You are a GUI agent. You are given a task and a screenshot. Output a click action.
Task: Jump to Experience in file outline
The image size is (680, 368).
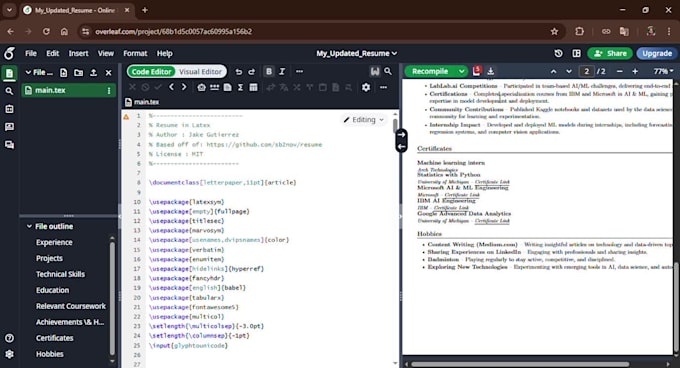pos(54,242)
